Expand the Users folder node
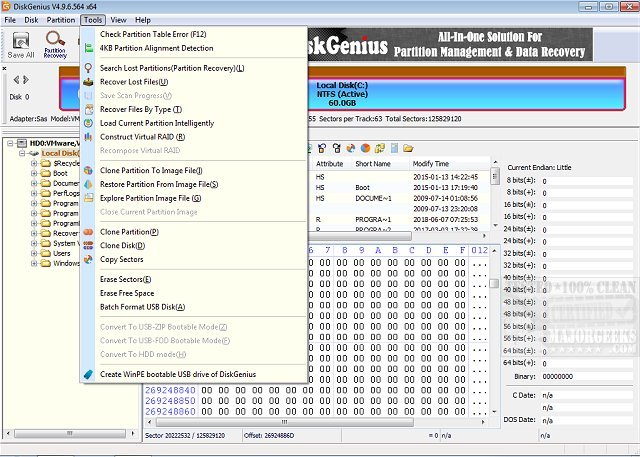This screenshot has height=457, width=640. pyautogui.click(x=34, y=253)
